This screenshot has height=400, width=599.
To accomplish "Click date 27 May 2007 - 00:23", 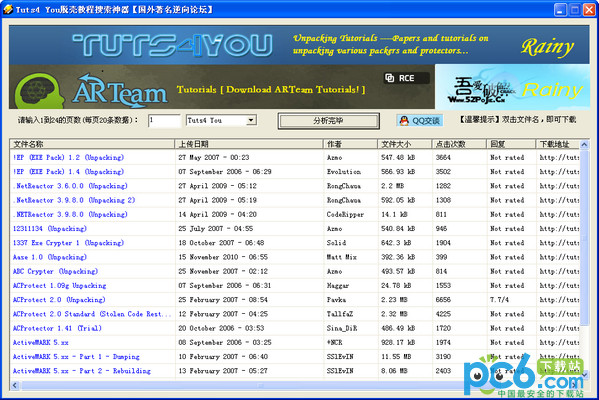I will (214, 157).
